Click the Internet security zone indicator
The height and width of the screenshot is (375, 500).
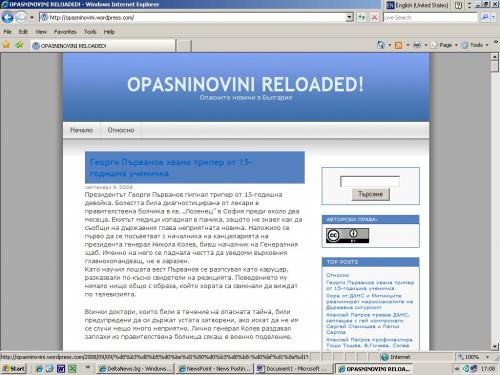396,357
